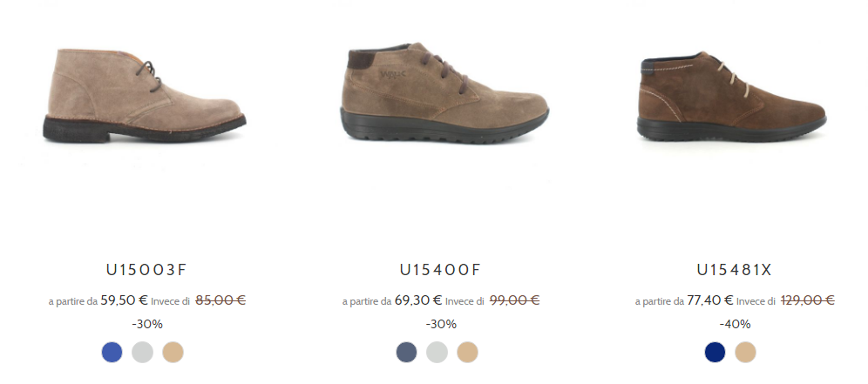Screen dimensions: 868x384
Task: Click the crossed-out 129,00 € original price
Action: click(808, 300)
